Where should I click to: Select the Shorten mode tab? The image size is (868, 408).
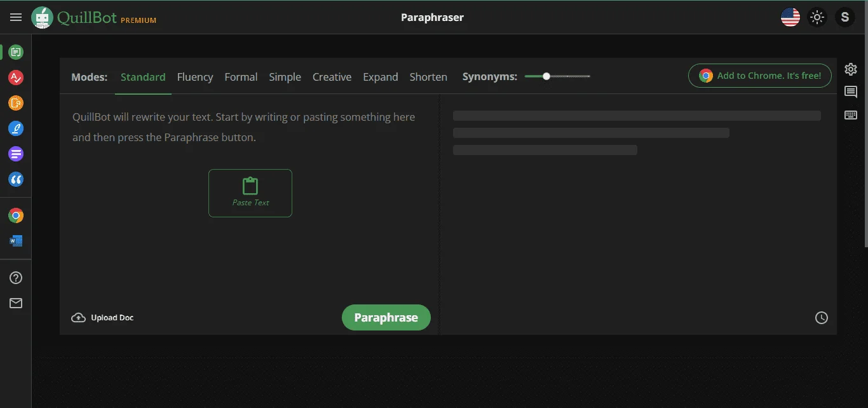(x=428, y=77)
